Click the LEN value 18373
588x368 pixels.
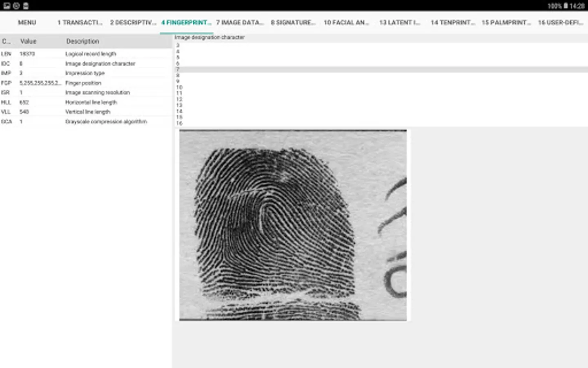[27, 54]
